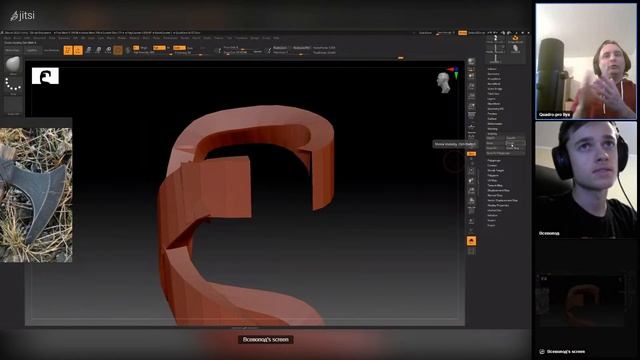Open the Alpha menu
The image size is (640, 360).
(7, 38)
